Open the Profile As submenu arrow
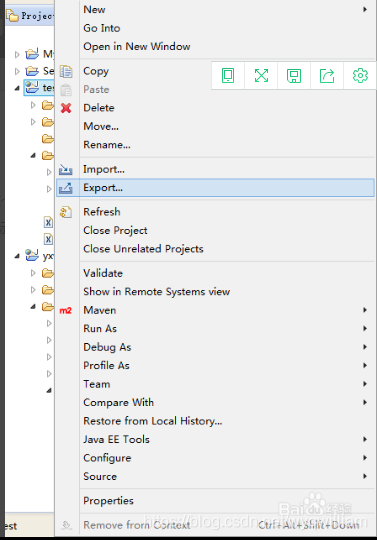This screenshot has width=377, height=540. click(x=365, y=365)
